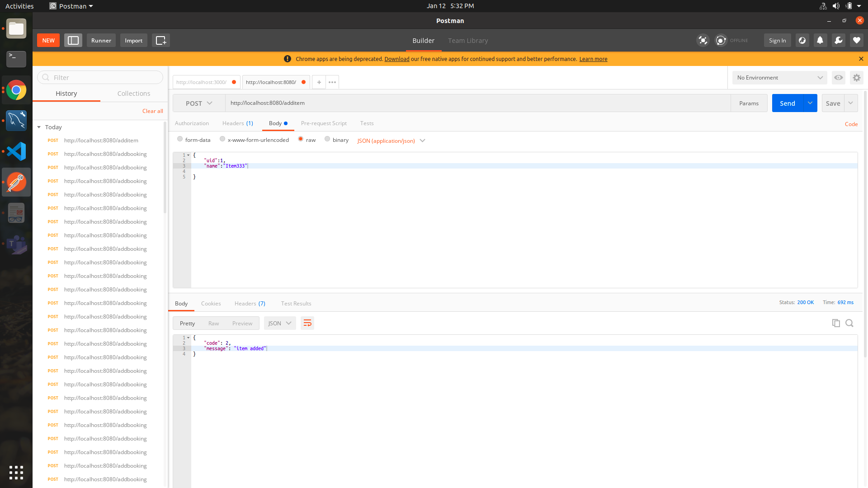Select the raw body radio button
The width and height of the screenshot is (868, 488).
pyautogui.click(x=301, y=139)
